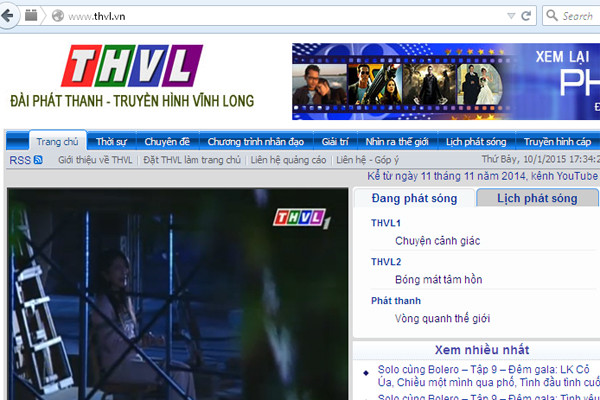Click the browser back arrow button
Image resolution: width=600 pixels, height=400 pixels.
(8, 15)
